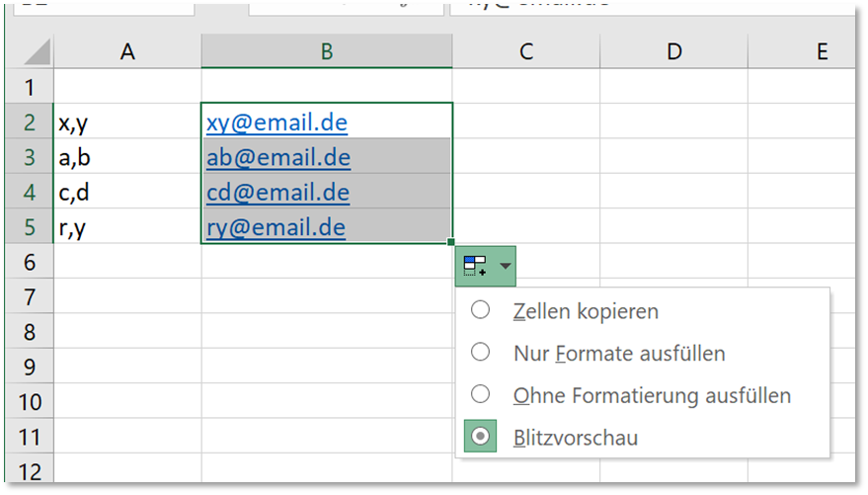Select row 2 header
The image size is (868, 495).
[29, 123]
